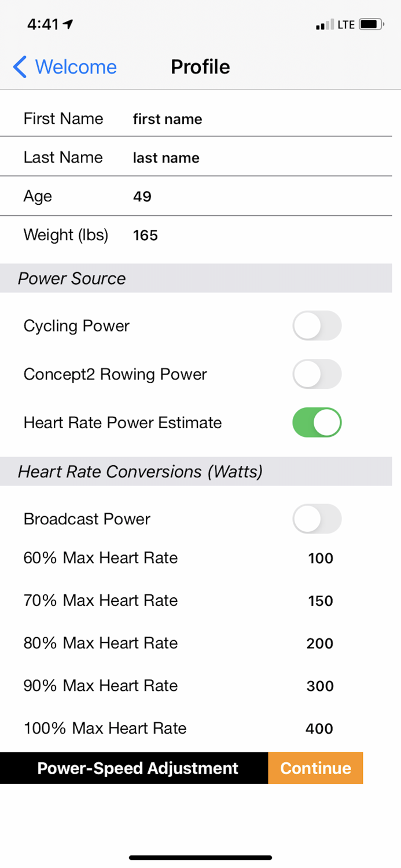Edit the 70% Max Heart Rate value

320,601
